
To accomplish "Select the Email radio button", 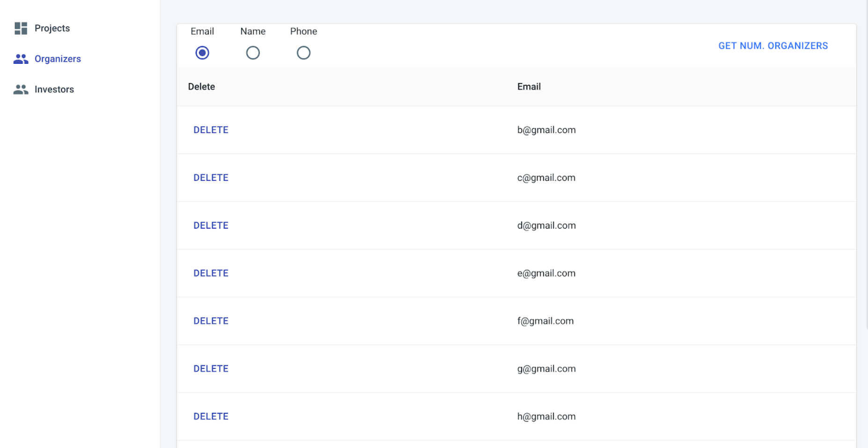I will (x=202, y=52).
